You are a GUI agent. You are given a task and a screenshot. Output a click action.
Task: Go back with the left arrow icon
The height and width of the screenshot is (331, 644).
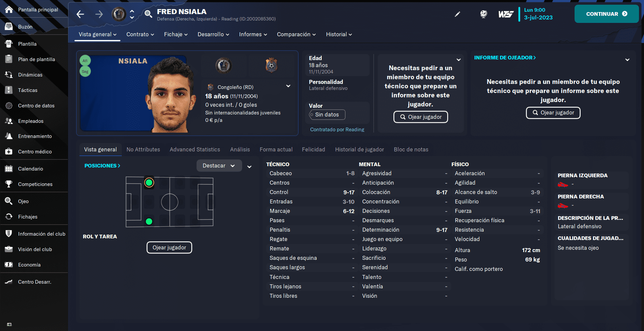[x=80, y=14]
